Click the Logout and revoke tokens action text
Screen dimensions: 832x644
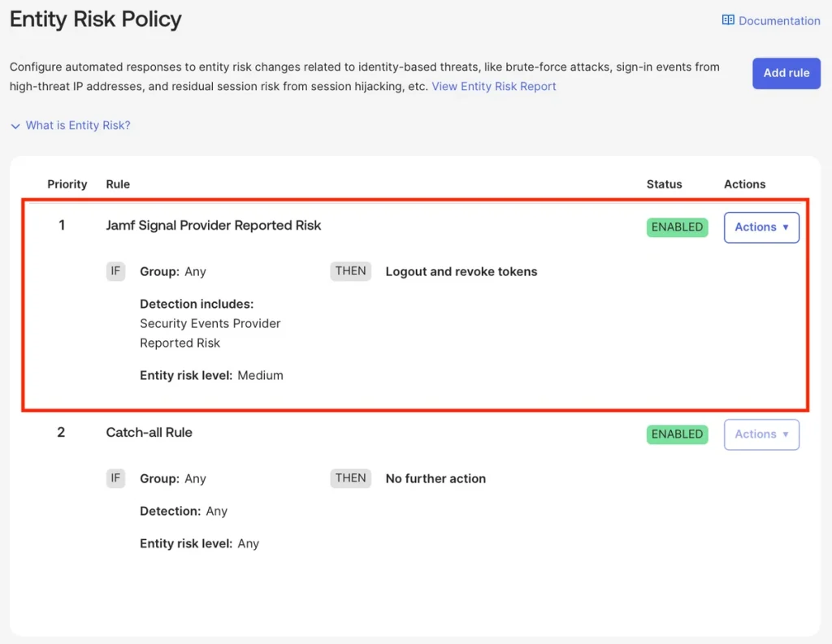(x=461, y=272)
